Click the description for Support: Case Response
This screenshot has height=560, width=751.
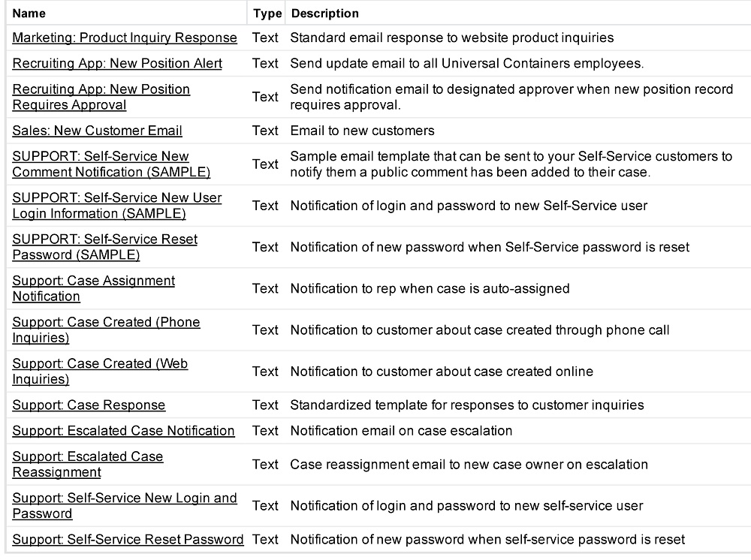point(466,405)
